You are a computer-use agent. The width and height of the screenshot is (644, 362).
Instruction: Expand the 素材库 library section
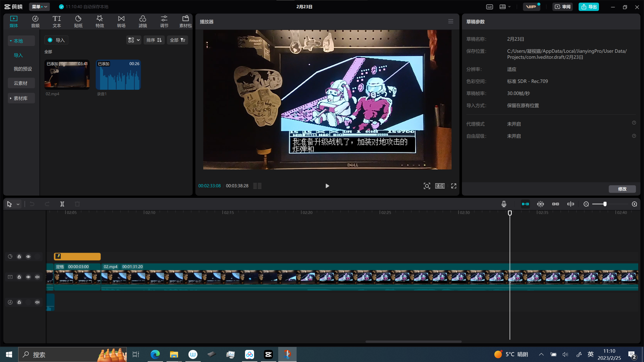click(21, 98)
